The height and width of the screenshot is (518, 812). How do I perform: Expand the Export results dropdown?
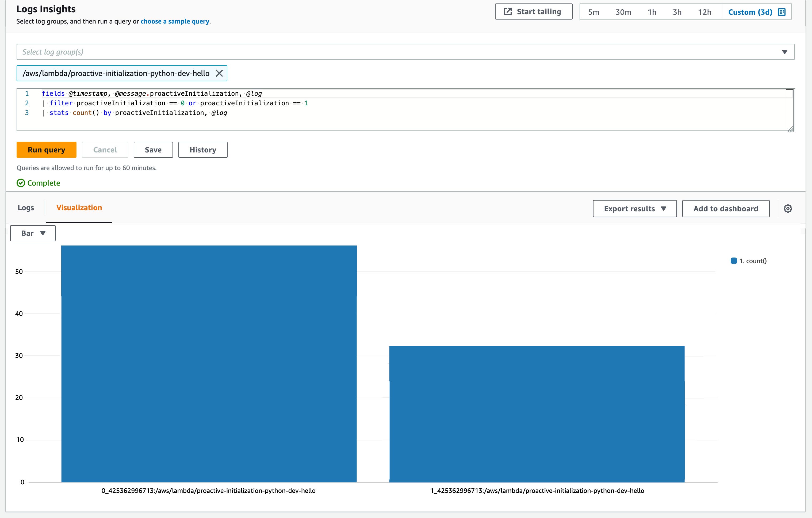tap(634, 208)
